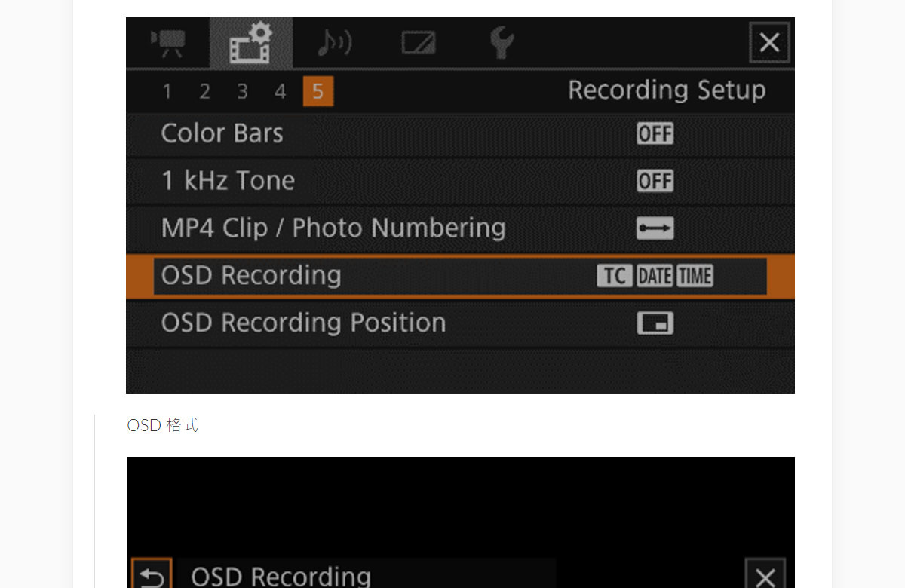Toggle Color Bars OFF indicator
Screen dimensions: 905x588
pos(655,134)
